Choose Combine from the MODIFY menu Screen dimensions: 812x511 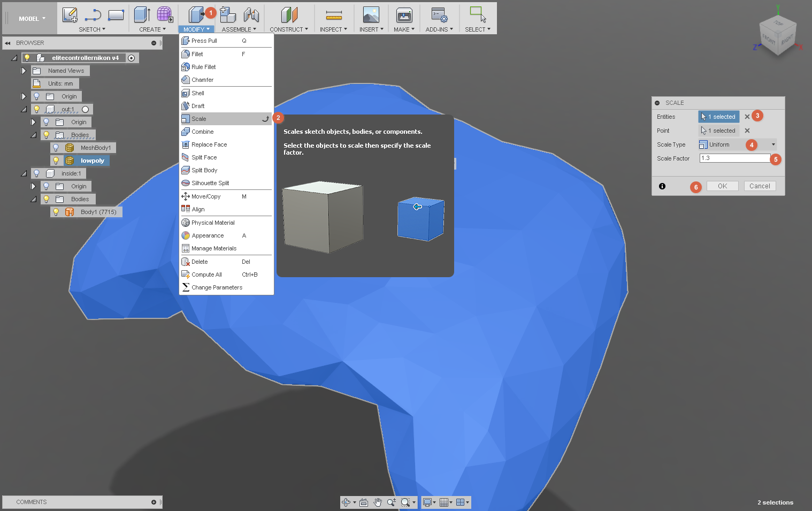[x=226, y=132]
